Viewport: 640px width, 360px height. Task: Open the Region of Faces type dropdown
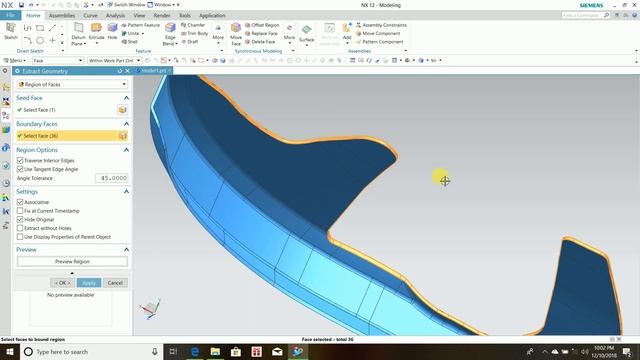tap(72, 84)
